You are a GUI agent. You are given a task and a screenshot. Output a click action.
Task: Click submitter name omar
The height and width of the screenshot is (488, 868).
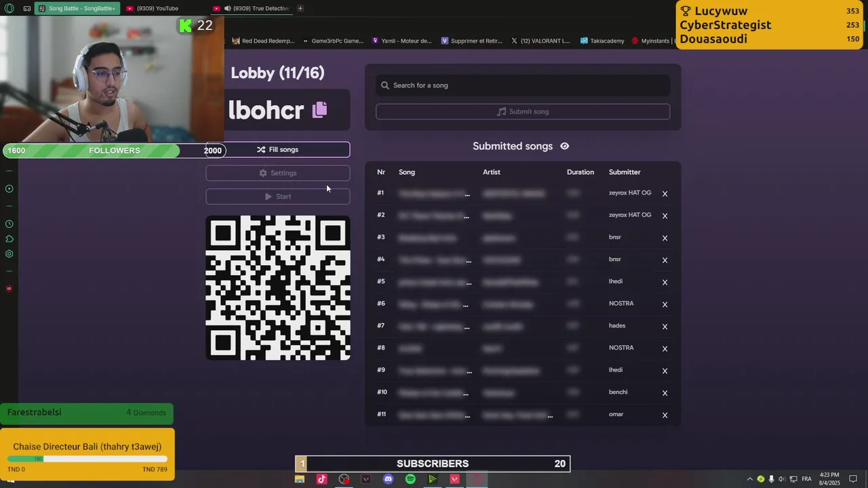(x=616, y=414)
